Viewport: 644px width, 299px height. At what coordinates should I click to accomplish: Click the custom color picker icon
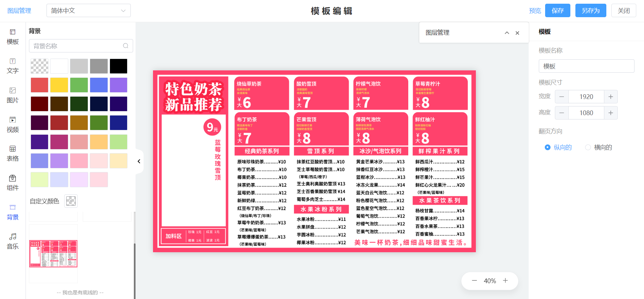pyautogui.click(x=71, y=201)
